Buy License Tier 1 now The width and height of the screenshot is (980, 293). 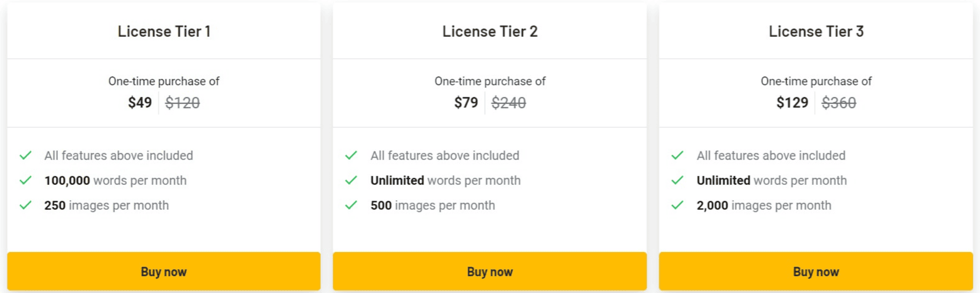164,271
